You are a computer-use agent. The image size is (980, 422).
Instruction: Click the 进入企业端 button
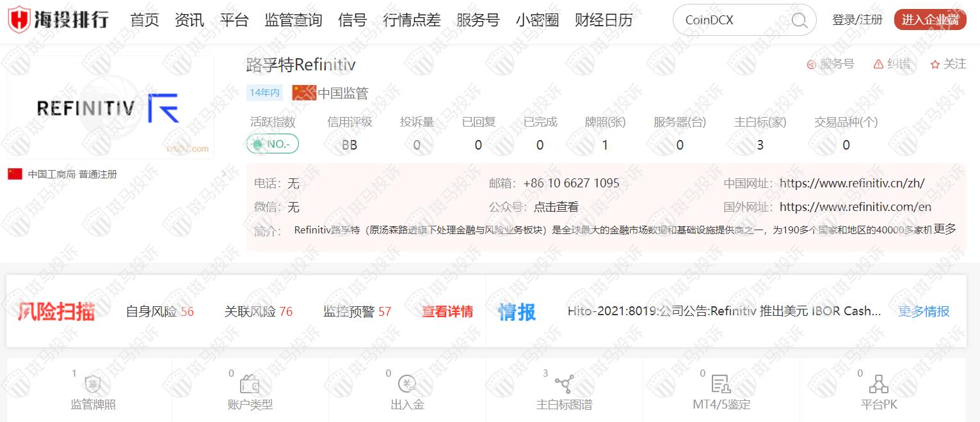(x=930, y=20)
